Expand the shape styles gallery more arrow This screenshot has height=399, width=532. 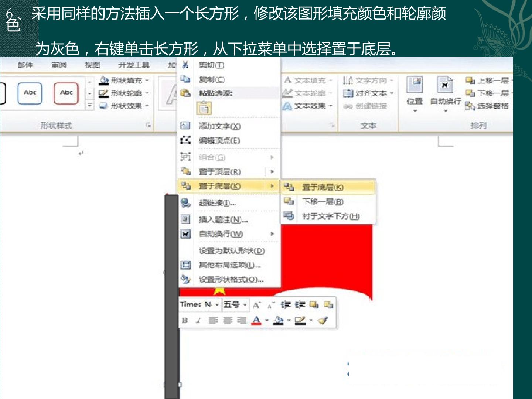90,106
